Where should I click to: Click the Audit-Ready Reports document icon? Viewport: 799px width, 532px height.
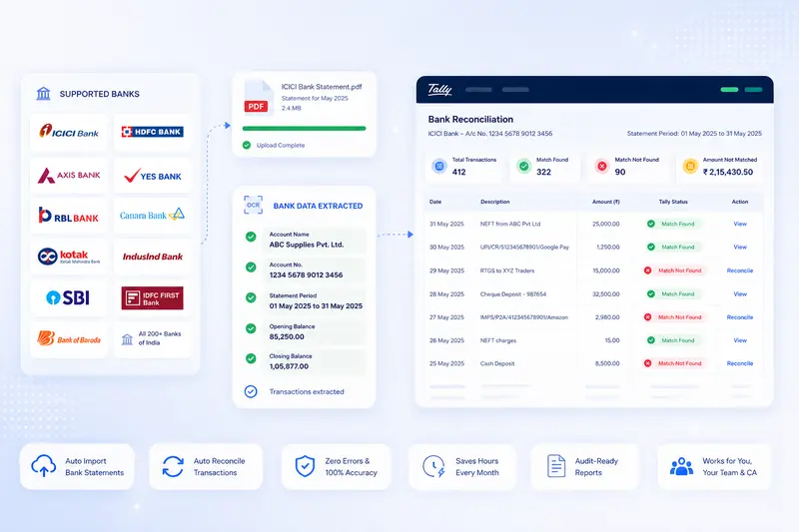tap(556, 466)
